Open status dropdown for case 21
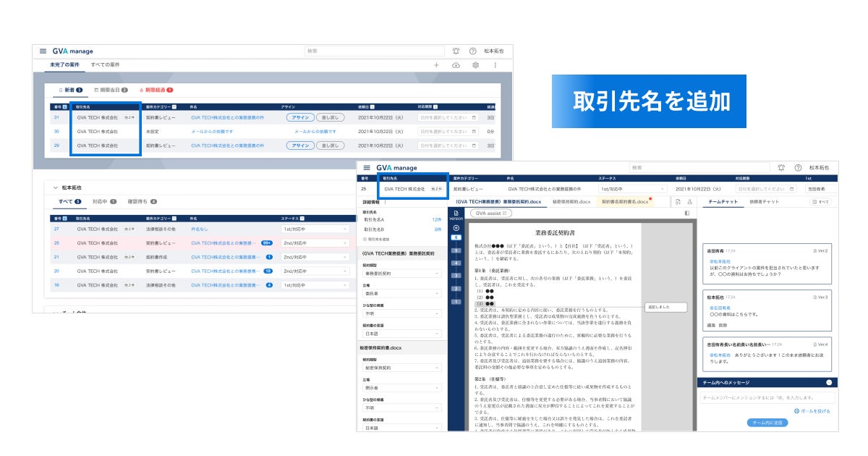868x456 pixels. 315,257
